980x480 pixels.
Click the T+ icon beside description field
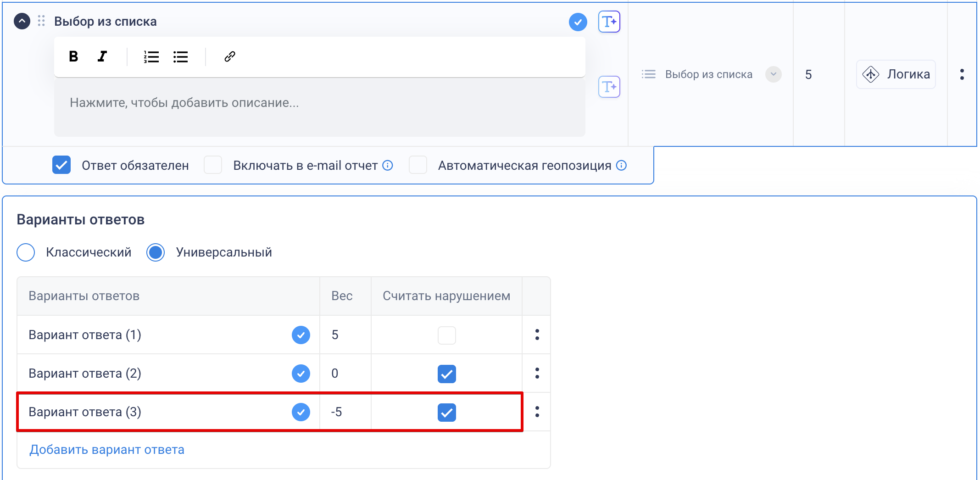pos(609,87)
